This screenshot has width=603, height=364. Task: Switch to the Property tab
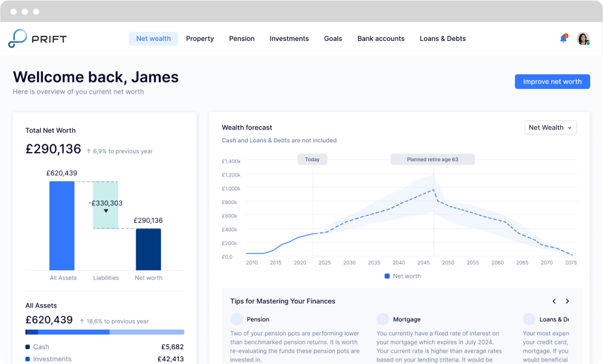[x=200, y=38]
